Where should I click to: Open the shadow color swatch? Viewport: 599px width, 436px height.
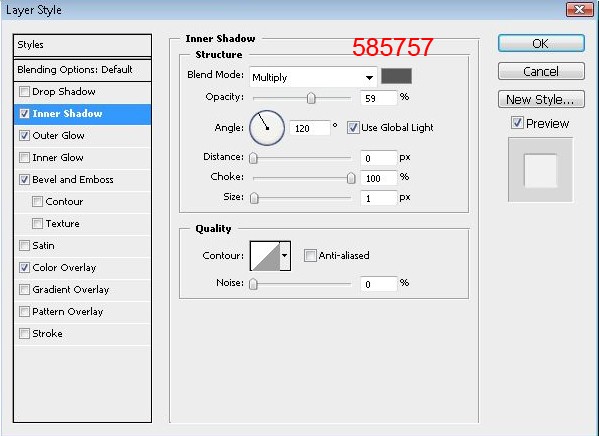pos(397,76)
